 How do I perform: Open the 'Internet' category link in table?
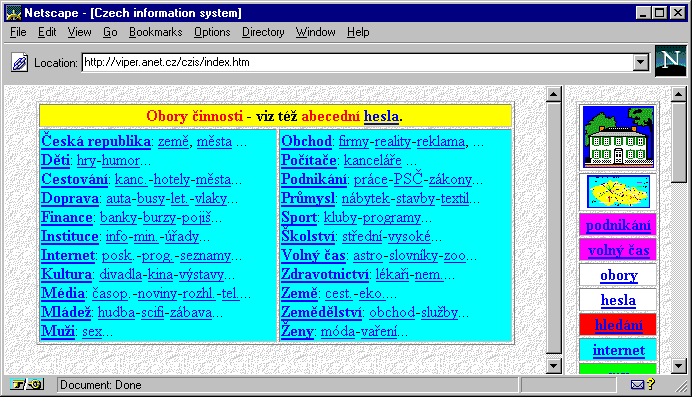(68, 255)
